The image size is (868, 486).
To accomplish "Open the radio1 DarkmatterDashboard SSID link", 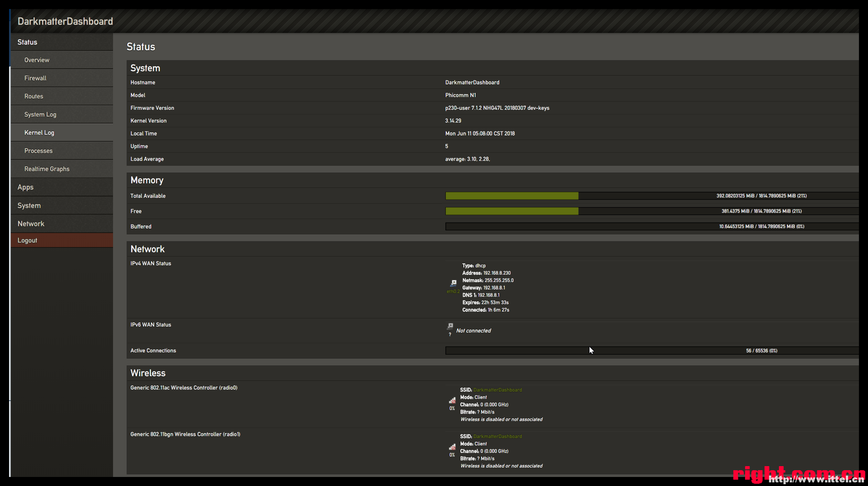I will point(497,436).
